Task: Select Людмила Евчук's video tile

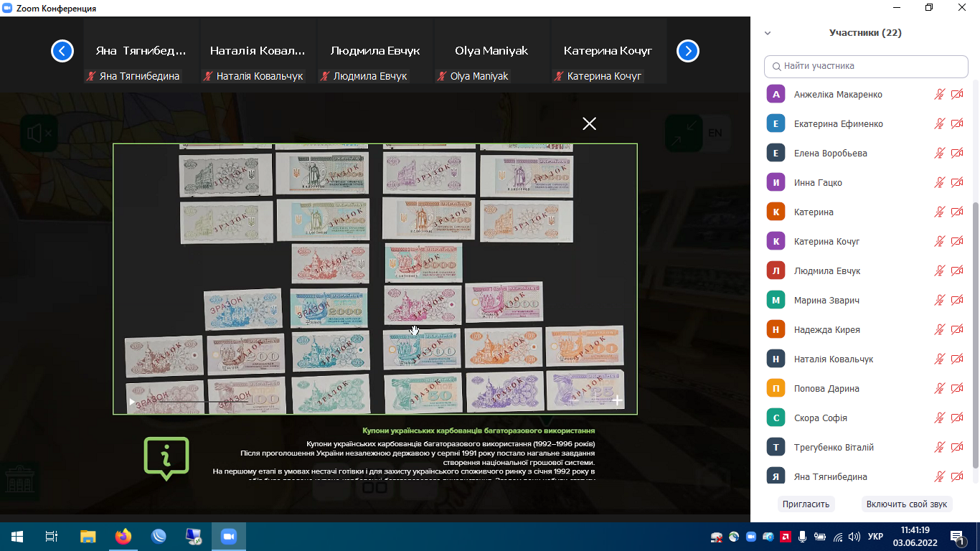Action: coord(375,52)
